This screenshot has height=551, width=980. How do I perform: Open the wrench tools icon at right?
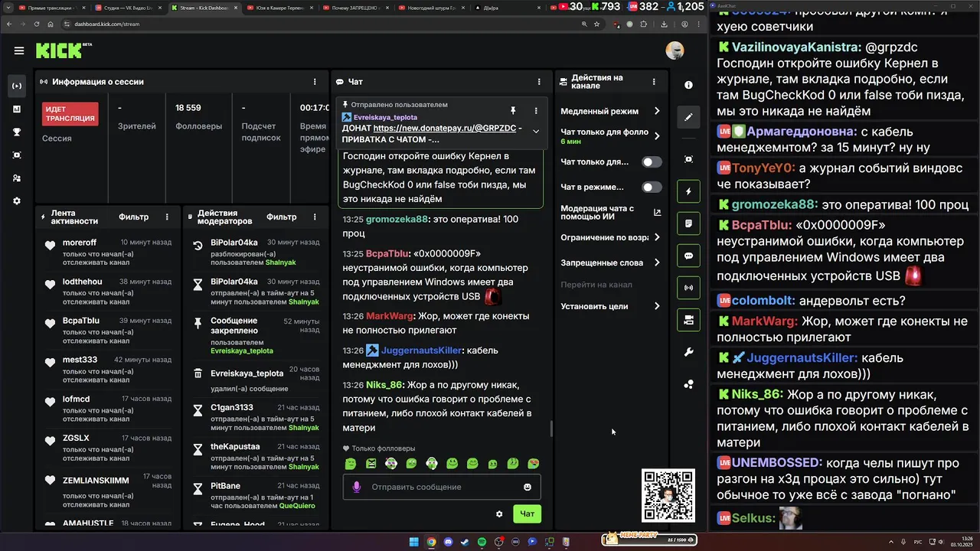688,352
